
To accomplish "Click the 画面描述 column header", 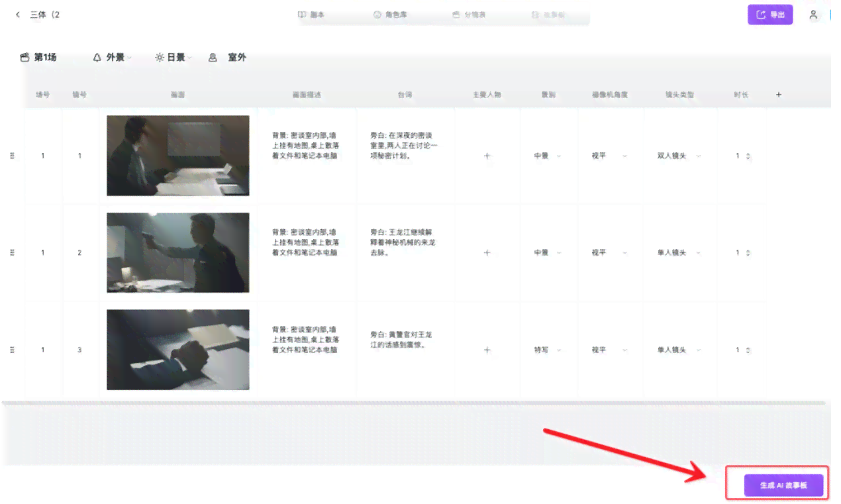I will tap(307, 95).
